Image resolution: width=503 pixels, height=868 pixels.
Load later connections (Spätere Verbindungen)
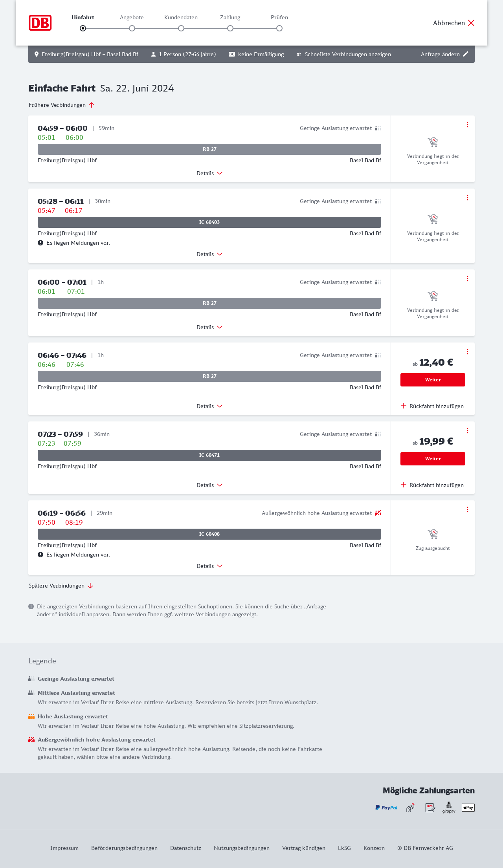pyautogui.click(x=61, y=586)
